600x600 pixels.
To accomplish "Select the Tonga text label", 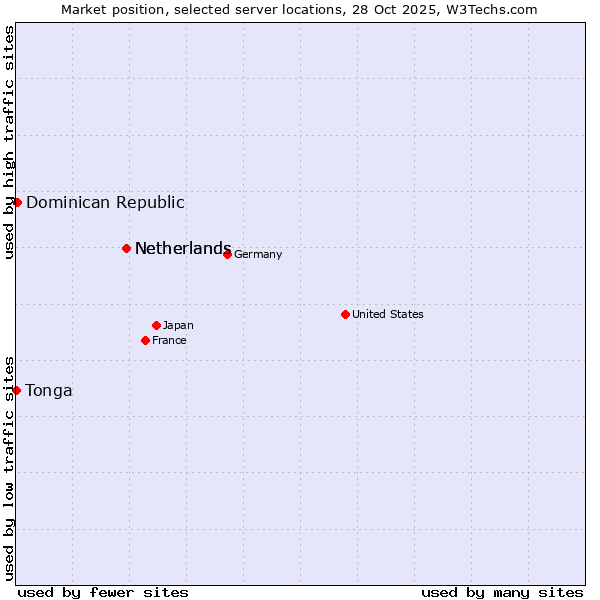I will (x=49, y=390).
